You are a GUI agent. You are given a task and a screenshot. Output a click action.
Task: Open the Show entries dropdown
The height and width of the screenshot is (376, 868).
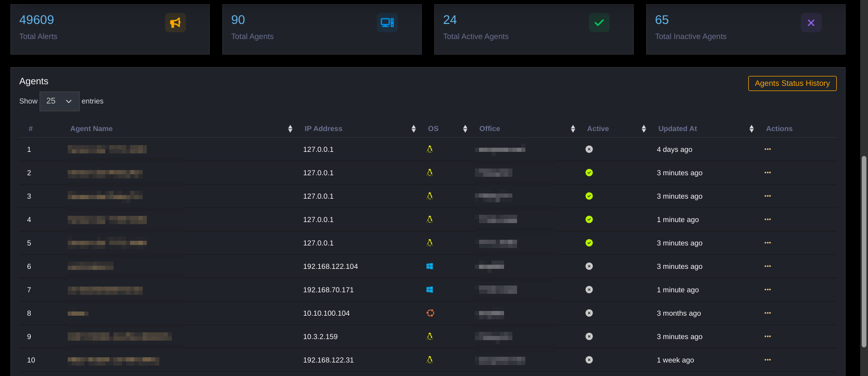pos(59,101)
